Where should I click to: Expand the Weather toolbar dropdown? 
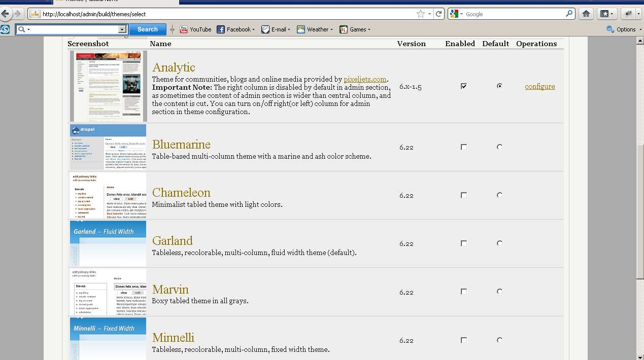[x=331, y=30]
